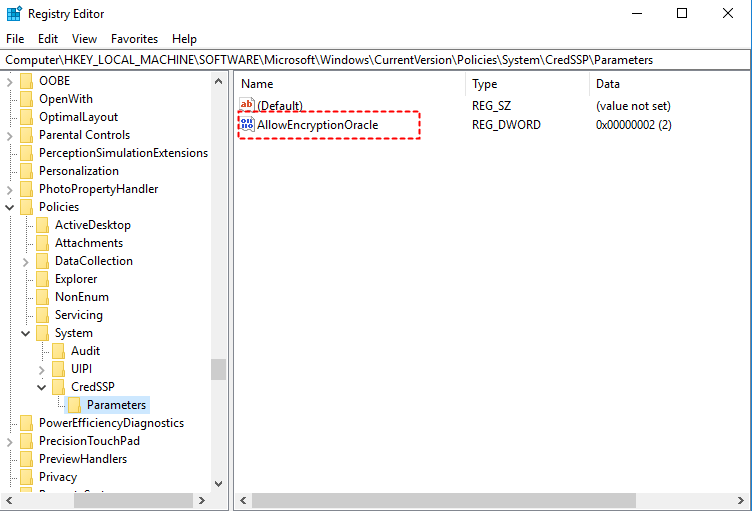This screenshot has width=752, height=511.
Task: Expand the DataCollection key
Action: [25, 262]
